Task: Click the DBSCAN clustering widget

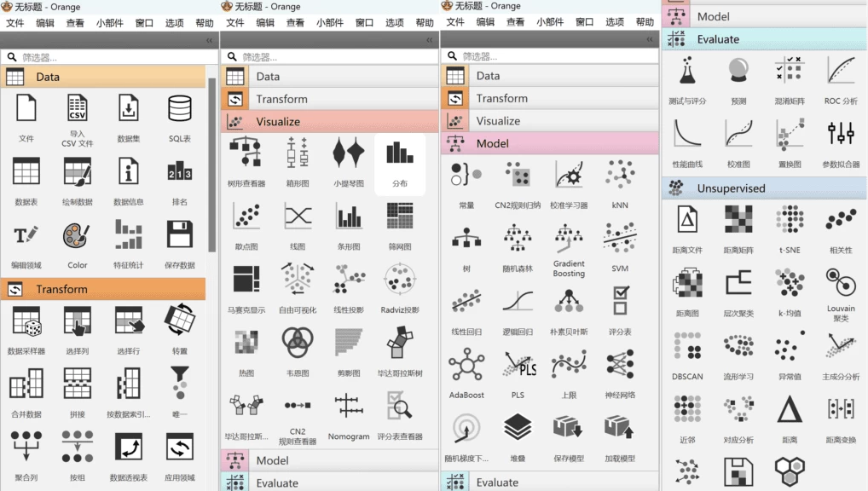Action: (x=687, y=351)
